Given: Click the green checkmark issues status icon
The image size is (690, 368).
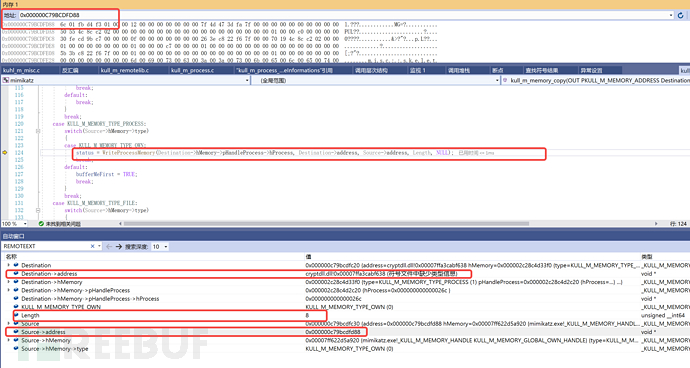Looking at the screenshot, I should click(x=41, y=224).
